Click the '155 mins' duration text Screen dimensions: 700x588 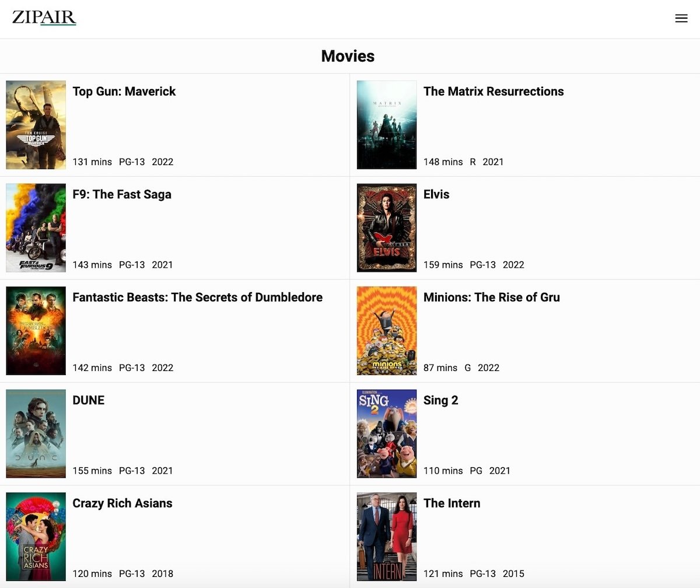point(92,471)
